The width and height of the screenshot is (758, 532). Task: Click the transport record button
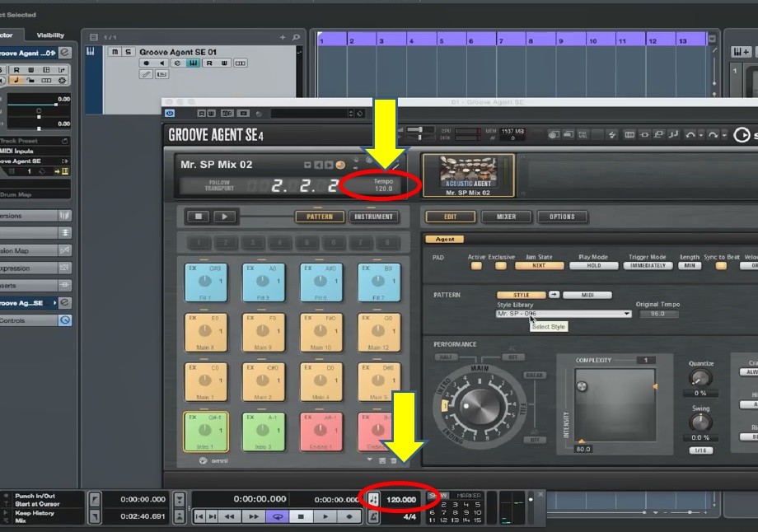[349, 516]
